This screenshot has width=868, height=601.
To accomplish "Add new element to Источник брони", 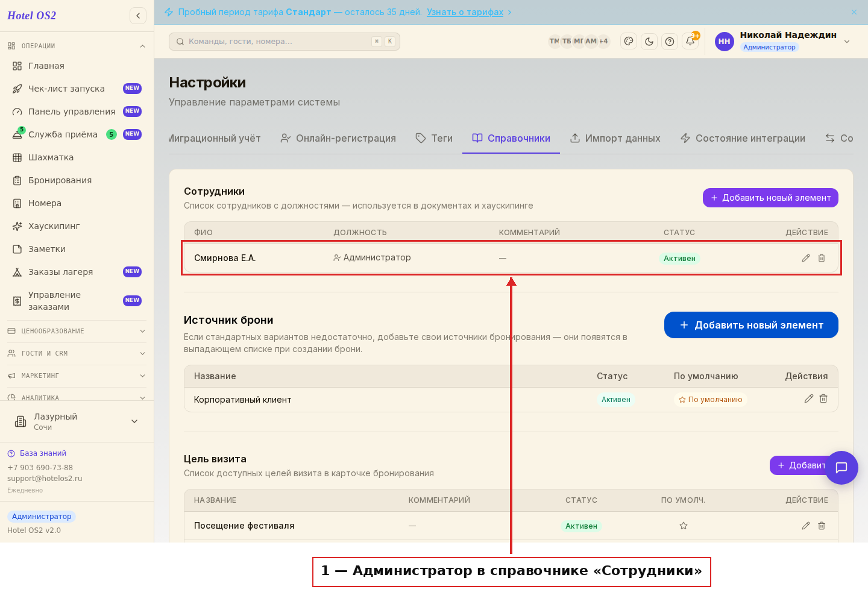I will (751, 325).
